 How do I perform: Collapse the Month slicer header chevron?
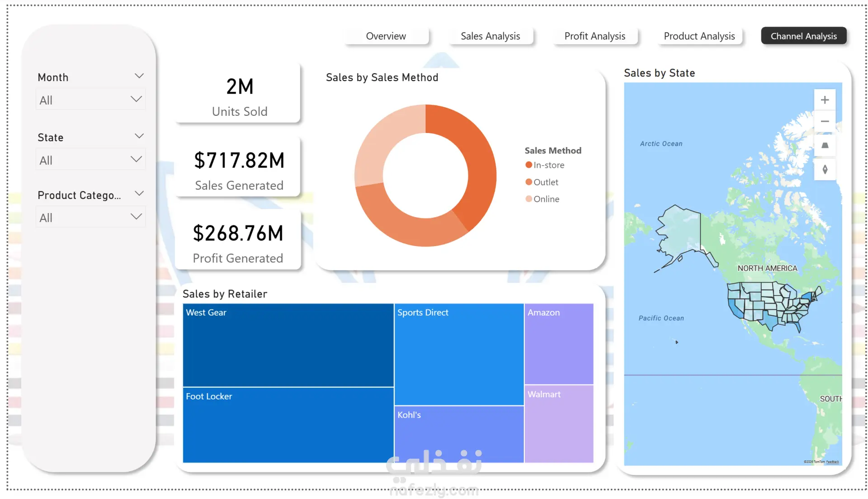(x=139, y=76)
